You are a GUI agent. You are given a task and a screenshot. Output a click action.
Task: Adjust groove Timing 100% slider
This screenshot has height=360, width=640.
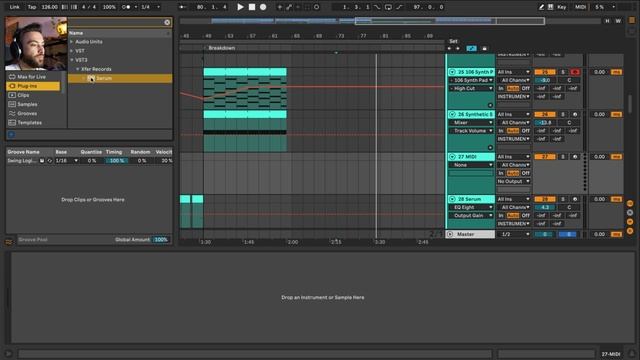pyautogui.click(x=117, y=161)
